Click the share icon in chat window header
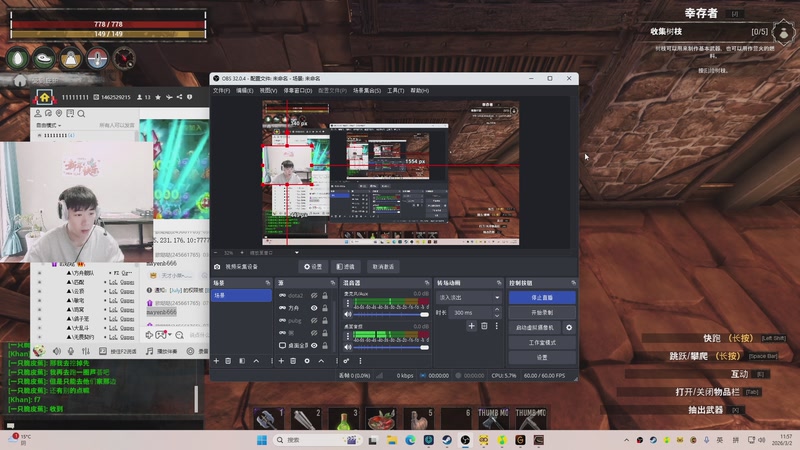Viewport: 800px width, 450px height. 179,97
